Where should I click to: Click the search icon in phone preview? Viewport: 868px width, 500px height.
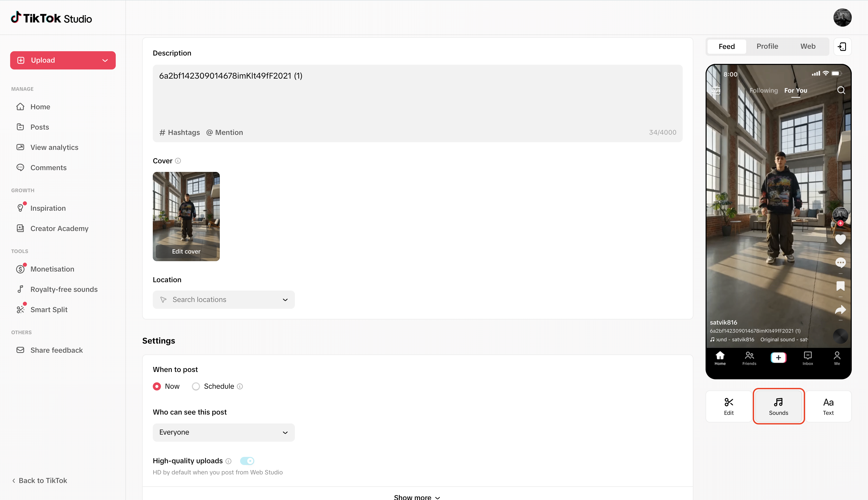pos(841,90)
